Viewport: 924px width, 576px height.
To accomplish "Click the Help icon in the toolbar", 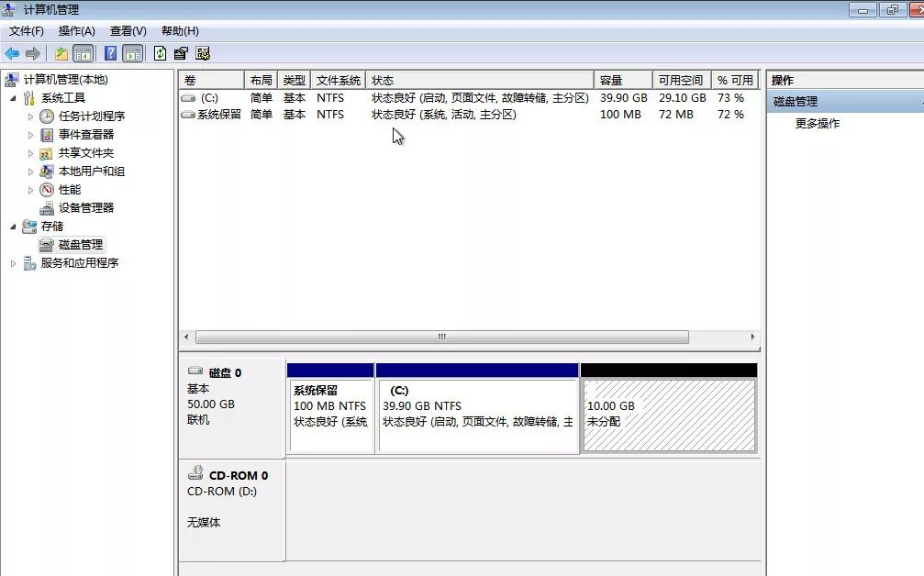I will (x=110, y=53).
